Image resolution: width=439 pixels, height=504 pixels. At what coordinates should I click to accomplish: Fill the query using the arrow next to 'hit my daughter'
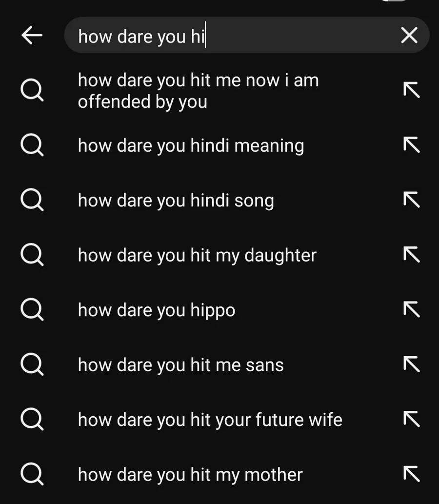coord(411,255)
